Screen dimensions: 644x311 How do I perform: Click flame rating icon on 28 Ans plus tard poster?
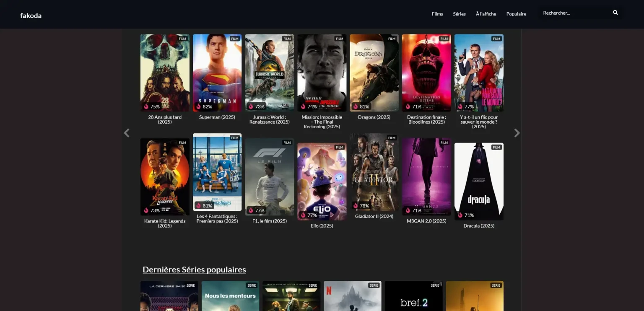(146, 106)
